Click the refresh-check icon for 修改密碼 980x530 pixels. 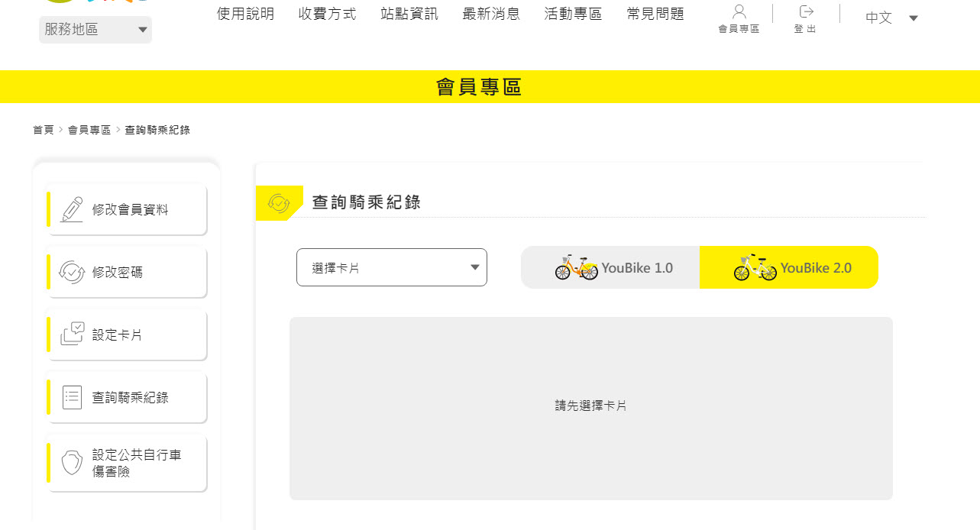(x=72, y=272)
